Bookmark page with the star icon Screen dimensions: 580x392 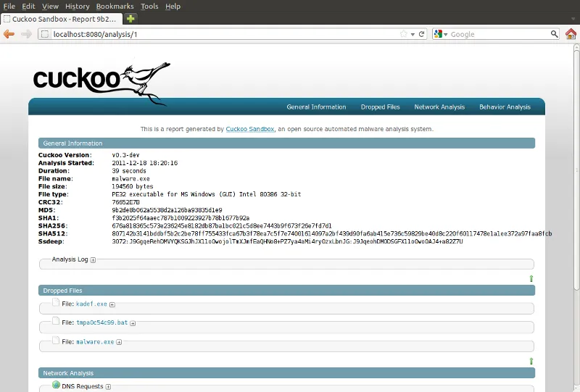pos(404,34)
